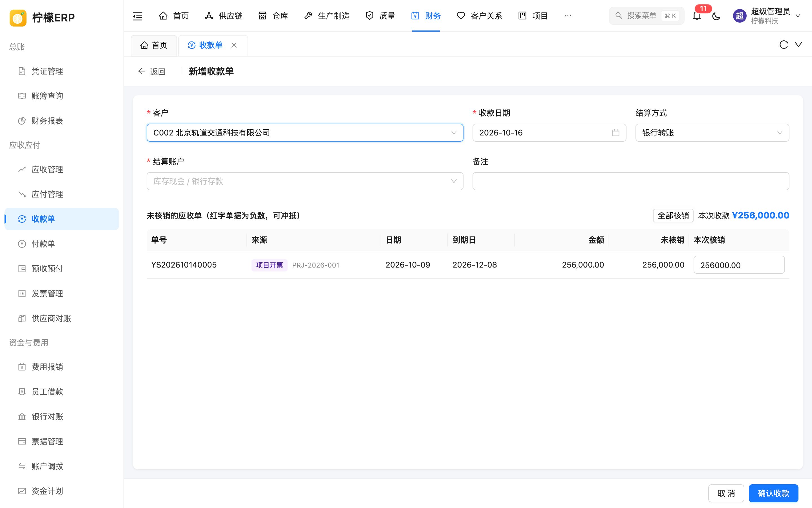
Task: Open 财务报表 in the sidebar
Action: click(x=62, y=121)
